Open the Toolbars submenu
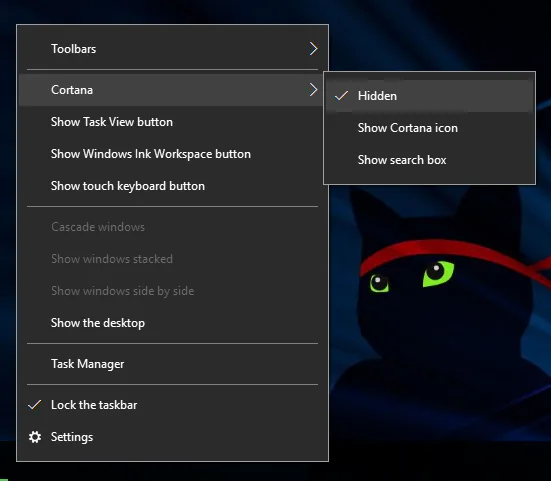This screenshot has height=481, width=551. pos(173,49)
